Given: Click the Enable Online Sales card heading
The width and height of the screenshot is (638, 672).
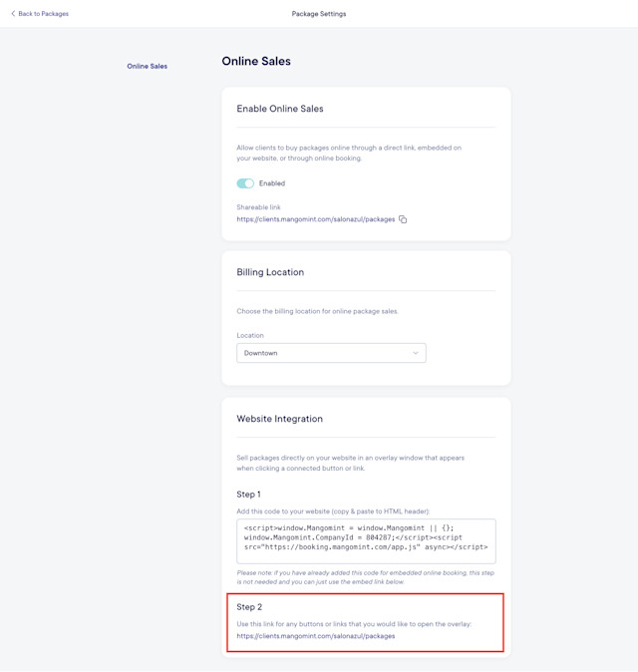Looking at the screenshot, I should (x=280, y=109).
